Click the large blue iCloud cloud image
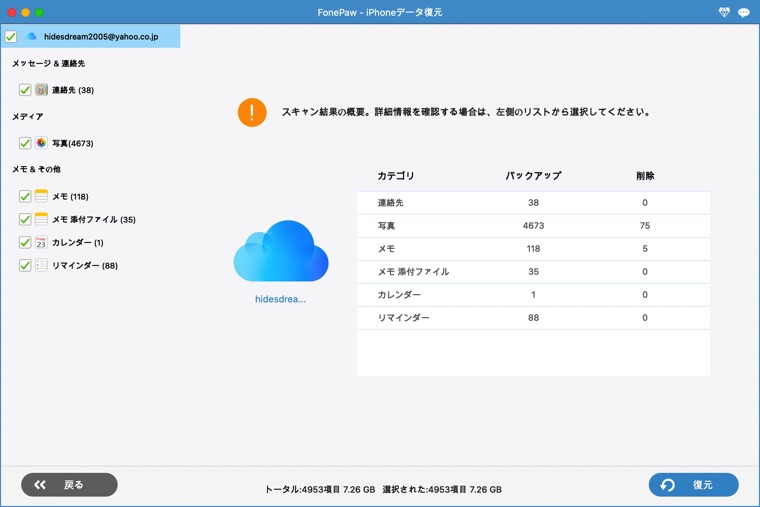Screen dimensions: 760x507 281,251
